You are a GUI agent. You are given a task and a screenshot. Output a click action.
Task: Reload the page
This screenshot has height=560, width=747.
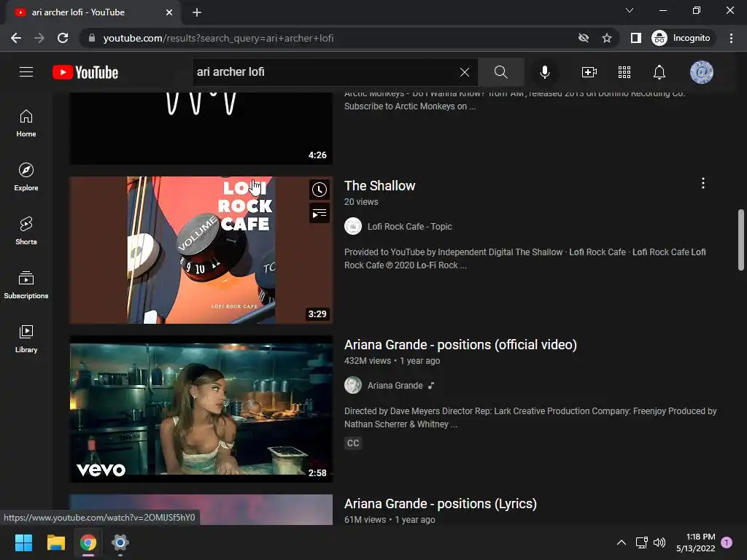point(63,38)
